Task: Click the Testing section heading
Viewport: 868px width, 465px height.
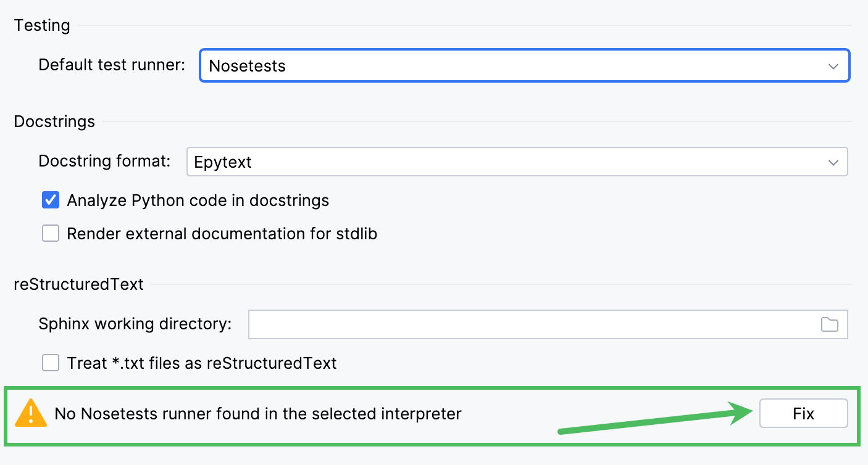Action: (x=41, y=25)
